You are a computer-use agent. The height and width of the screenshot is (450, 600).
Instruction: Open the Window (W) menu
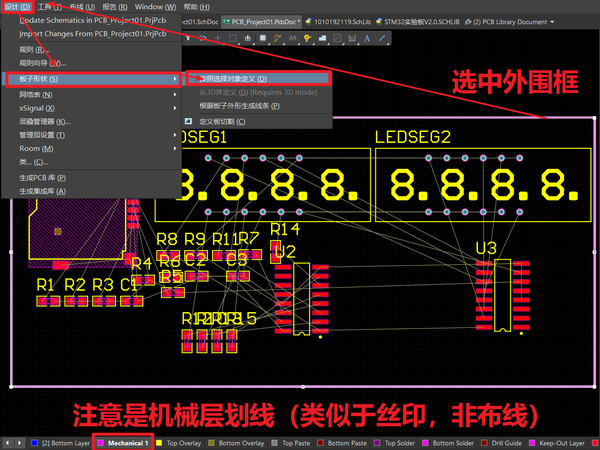coord(155,7)
